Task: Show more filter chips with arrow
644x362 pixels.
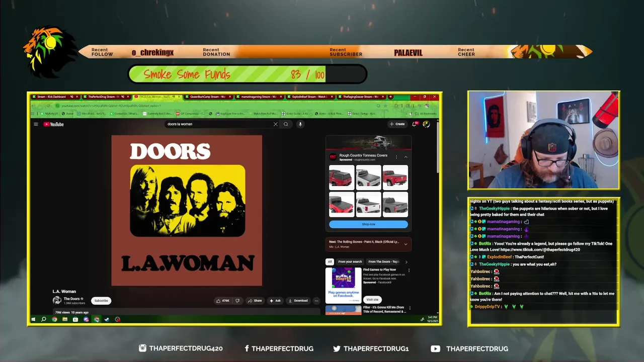Action: click(406, 262)
